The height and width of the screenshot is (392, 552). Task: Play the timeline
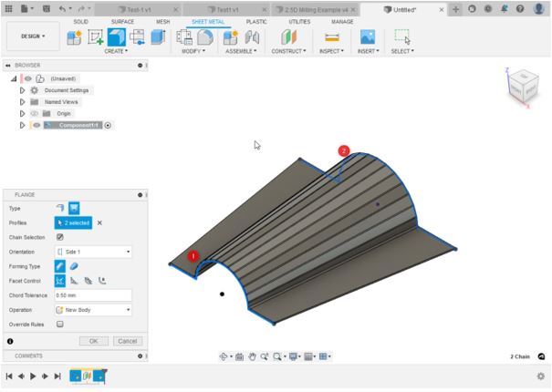pyautogui.click(x=33, y=377)
